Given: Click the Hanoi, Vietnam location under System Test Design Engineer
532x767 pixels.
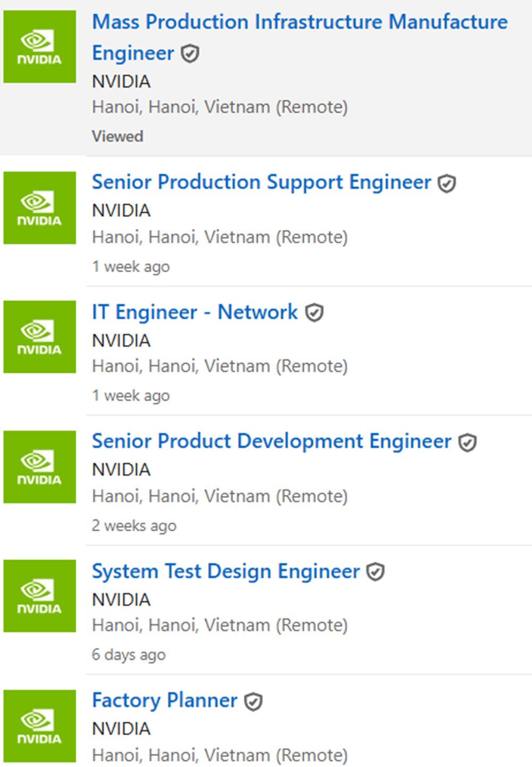Looking at the screenshot, I should (x=220, y=625).
